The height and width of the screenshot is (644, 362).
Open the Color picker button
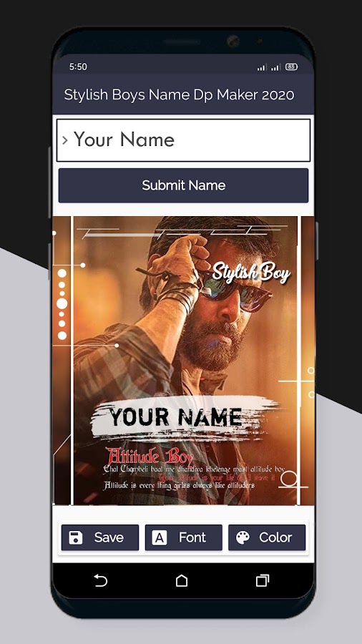pyautogui.click(x=267, y=537)
